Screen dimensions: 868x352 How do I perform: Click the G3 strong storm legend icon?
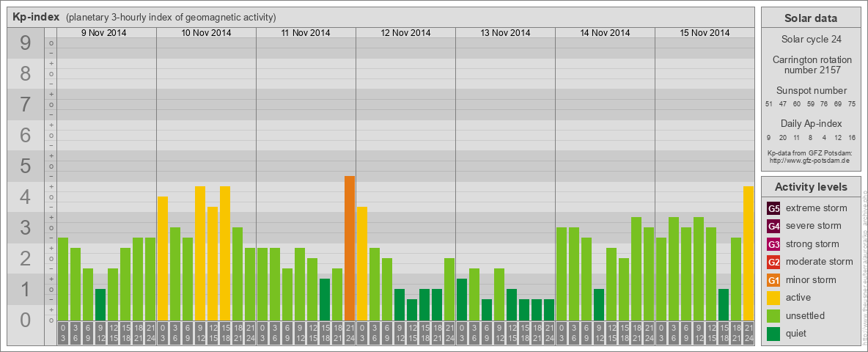pos(773,244)
